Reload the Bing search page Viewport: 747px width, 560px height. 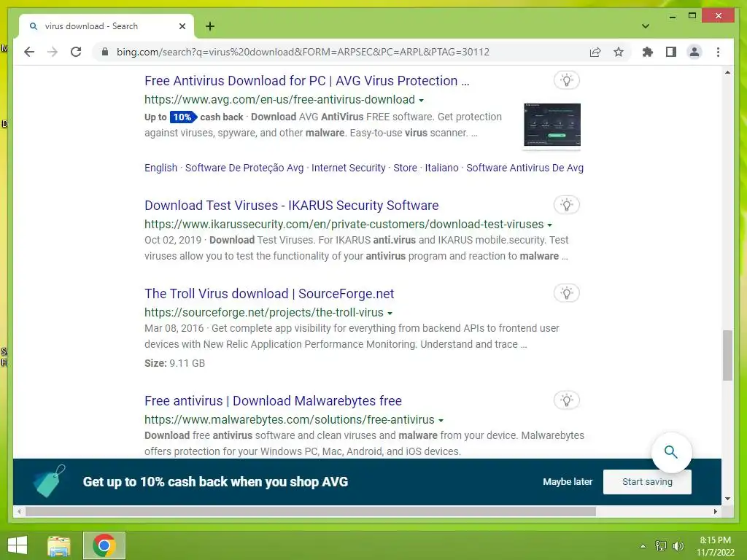tap(76, 52)
